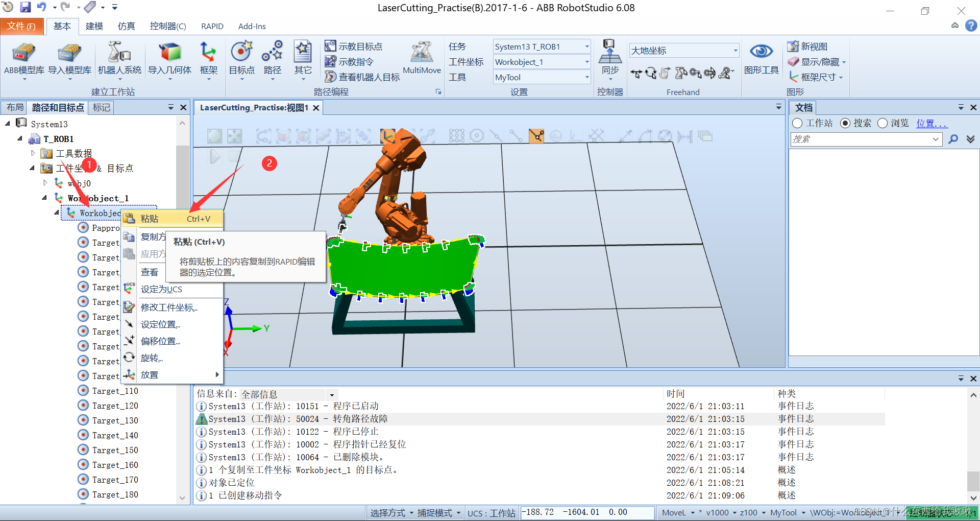This screenshot has width=980, height=521.
Task: Open the show/hide menu
Action: (x=817, y=62)
